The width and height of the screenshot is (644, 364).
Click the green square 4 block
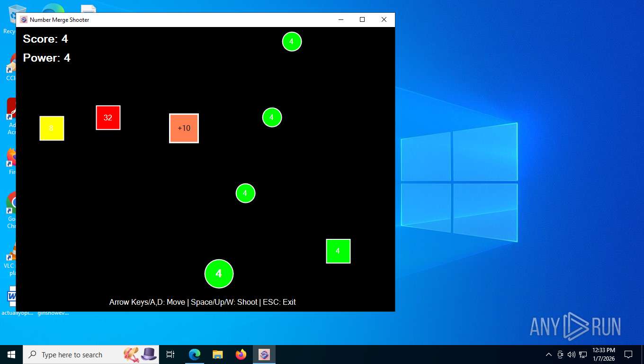click(x=338, y=251)
